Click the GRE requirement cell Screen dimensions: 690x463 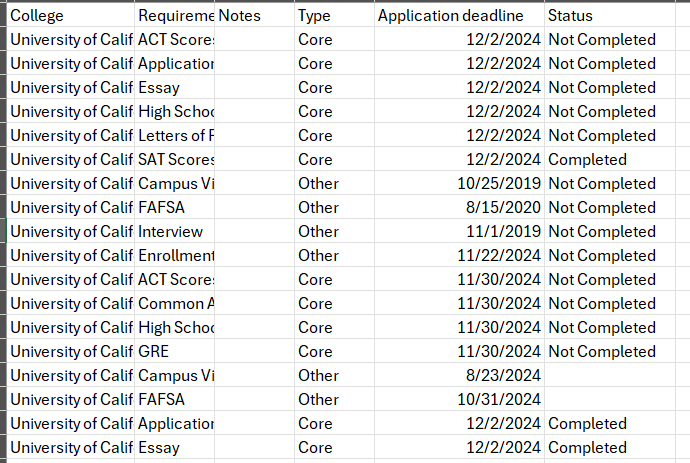(x=176, y=352)
